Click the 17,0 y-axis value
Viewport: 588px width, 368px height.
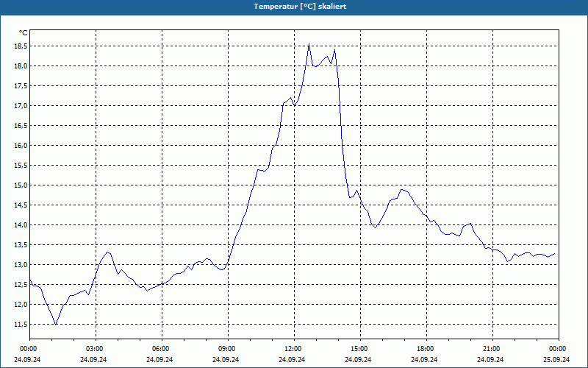pos(21,106)
